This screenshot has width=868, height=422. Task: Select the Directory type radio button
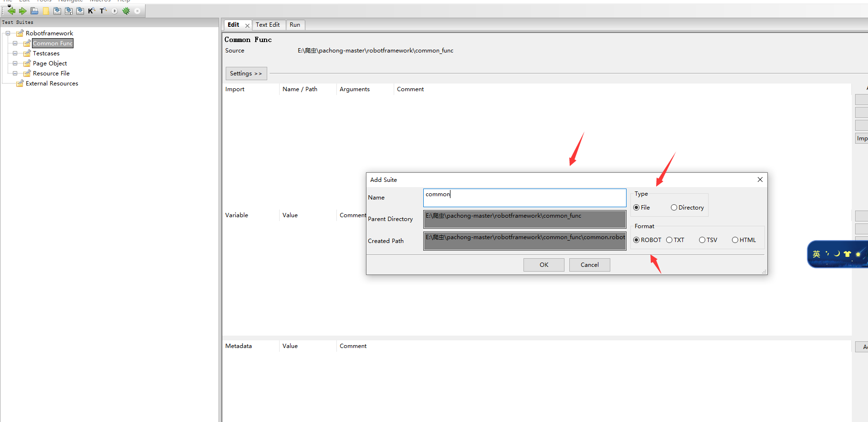coord(674,207)
